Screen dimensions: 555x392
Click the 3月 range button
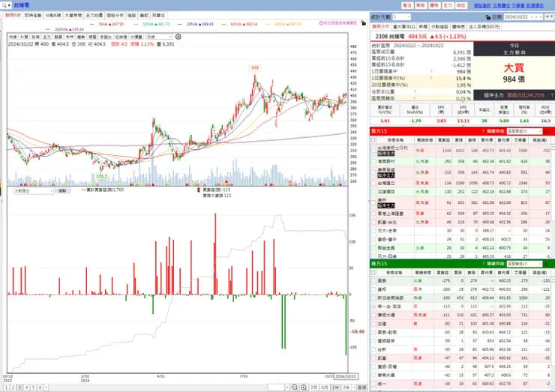pos(314,388)
